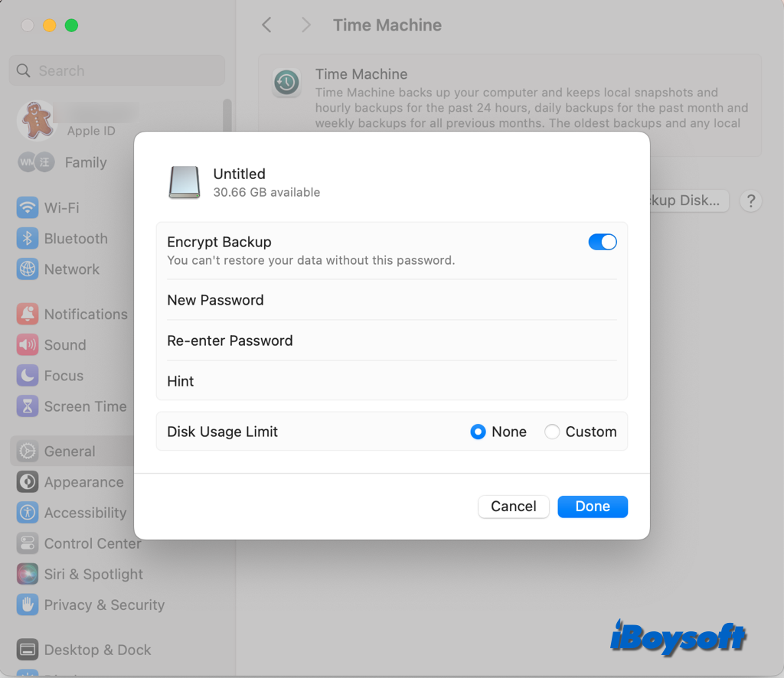
Task: Open Privacy & Security settings
Action: pos(103,605)
